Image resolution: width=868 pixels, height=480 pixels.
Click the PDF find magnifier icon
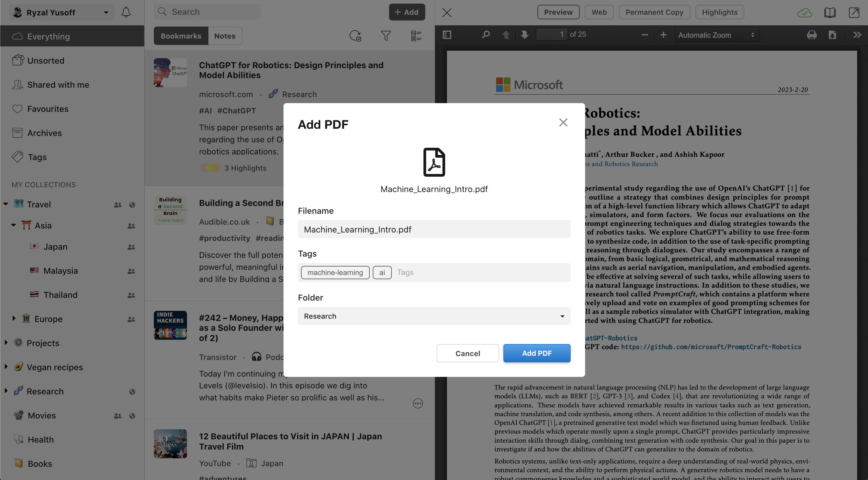486,35
